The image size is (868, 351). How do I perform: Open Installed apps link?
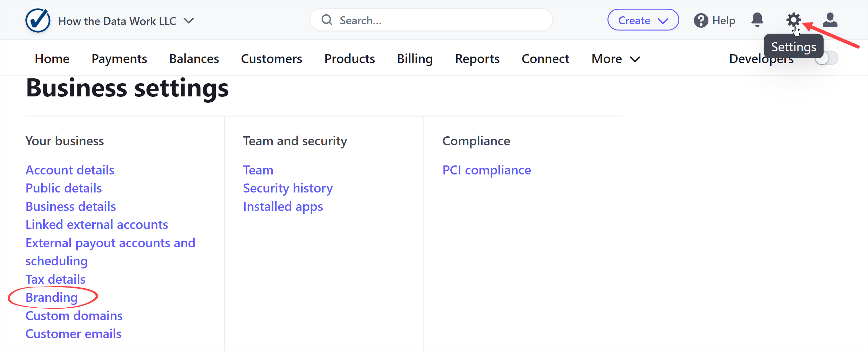283,207
